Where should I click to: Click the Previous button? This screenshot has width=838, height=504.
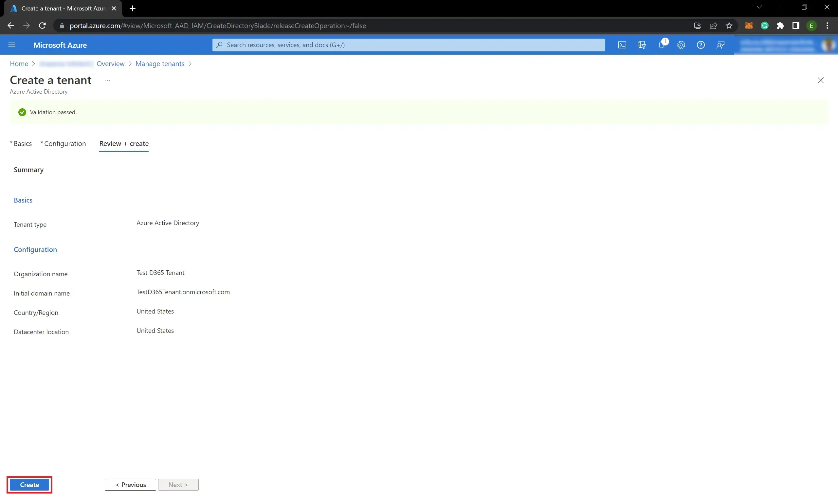click(x=130, y=485)
